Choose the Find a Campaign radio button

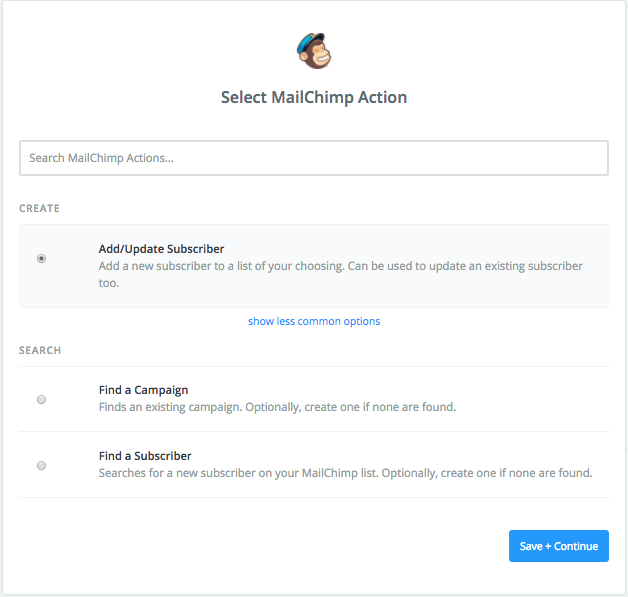(41, 399)
